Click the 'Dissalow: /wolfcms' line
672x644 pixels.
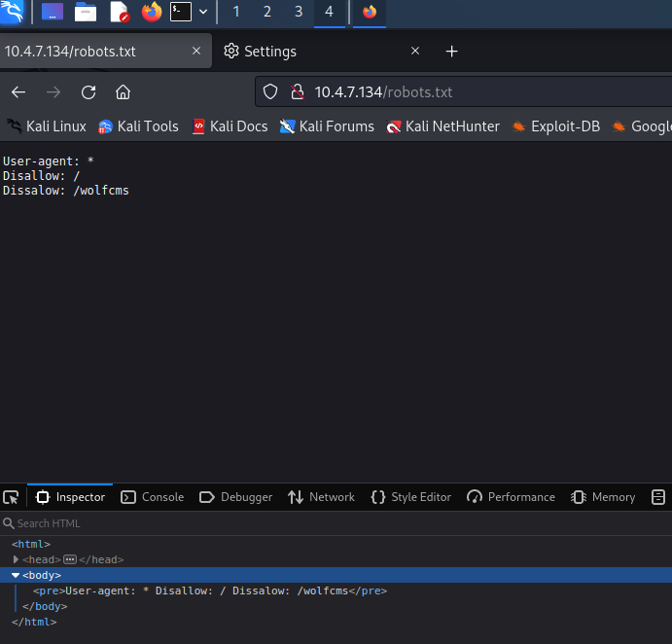(x=66, y=191)
